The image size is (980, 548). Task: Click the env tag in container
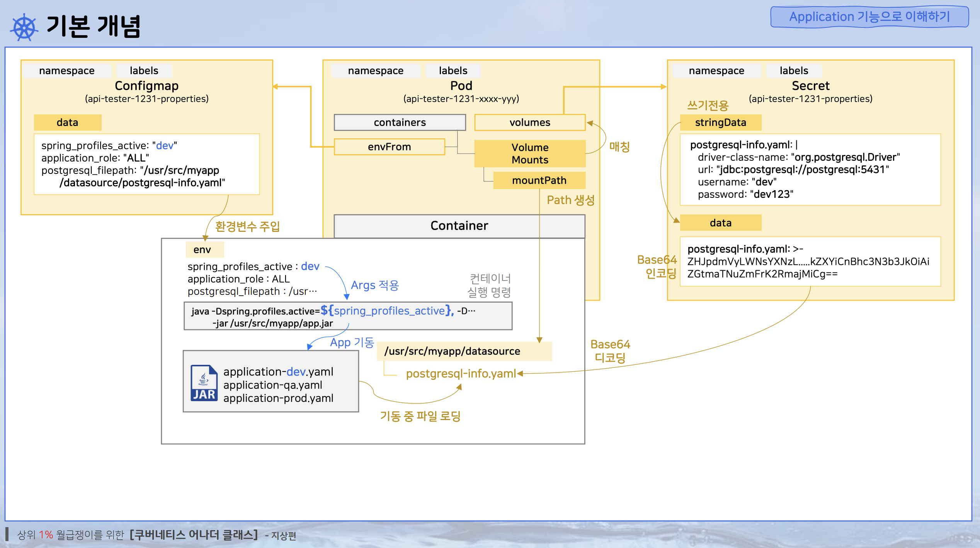point(202,250)
